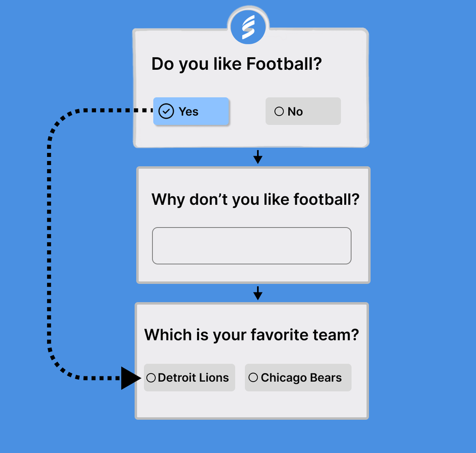Screen dimensions: 476x453
Task: Select the Chicago Bears radio circle
Action: tap(253, 378)
